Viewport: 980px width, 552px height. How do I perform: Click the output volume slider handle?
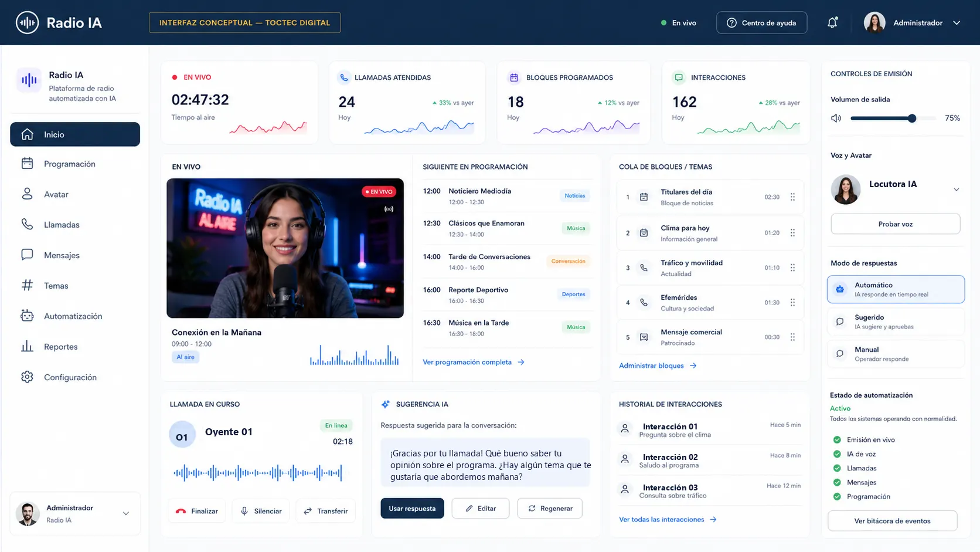click(912, 118)
